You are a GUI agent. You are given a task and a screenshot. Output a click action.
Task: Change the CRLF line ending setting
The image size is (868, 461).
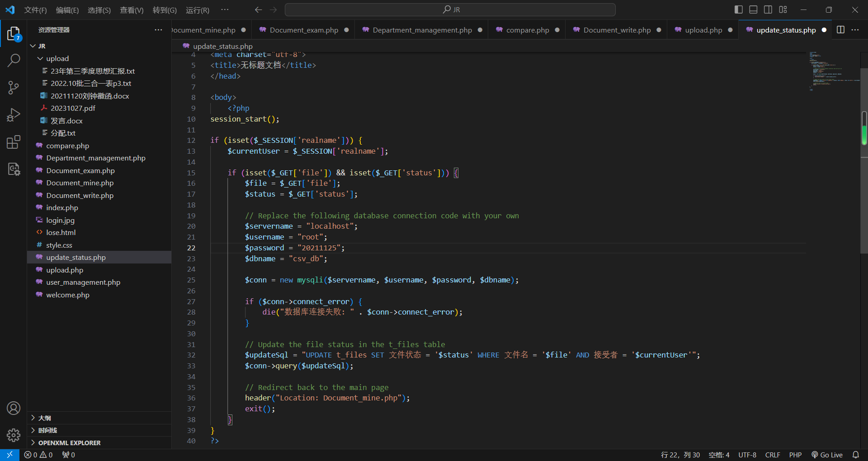point(772,455)
